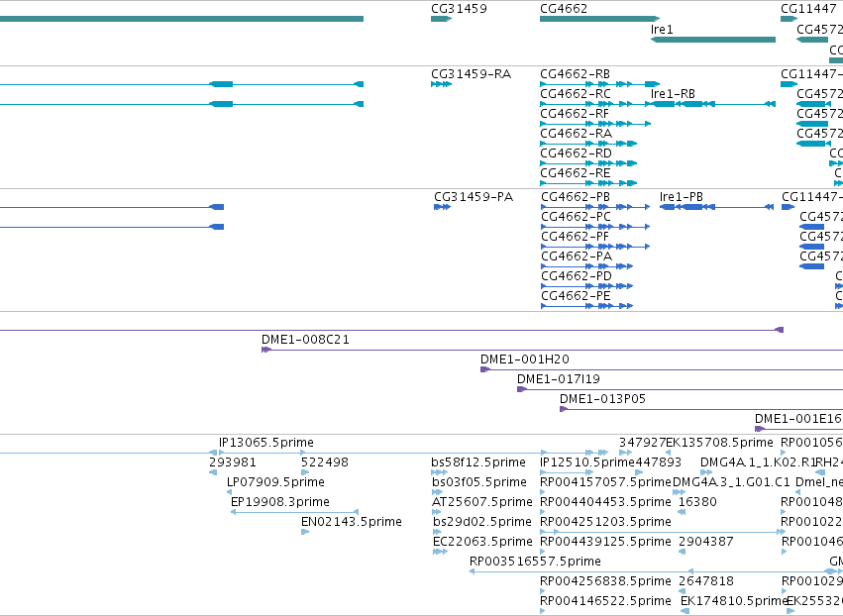843x616 pixels.
Task: Select EST RP004251203.5prime
Action: (605, 522)
